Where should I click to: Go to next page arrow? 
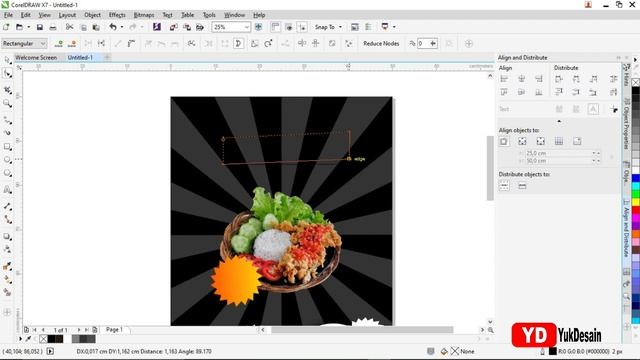click(x=79, y=330)
